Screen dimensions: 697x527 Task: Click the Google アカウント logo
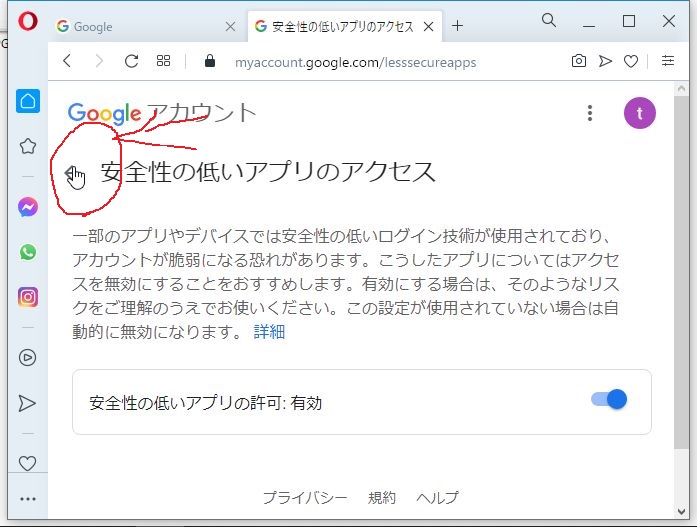pos(162,113)
